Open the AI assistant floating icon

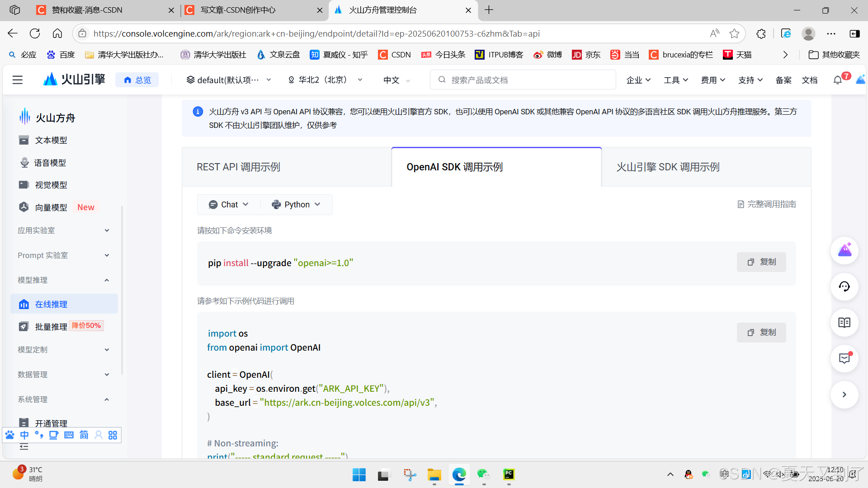click(844, 250)
